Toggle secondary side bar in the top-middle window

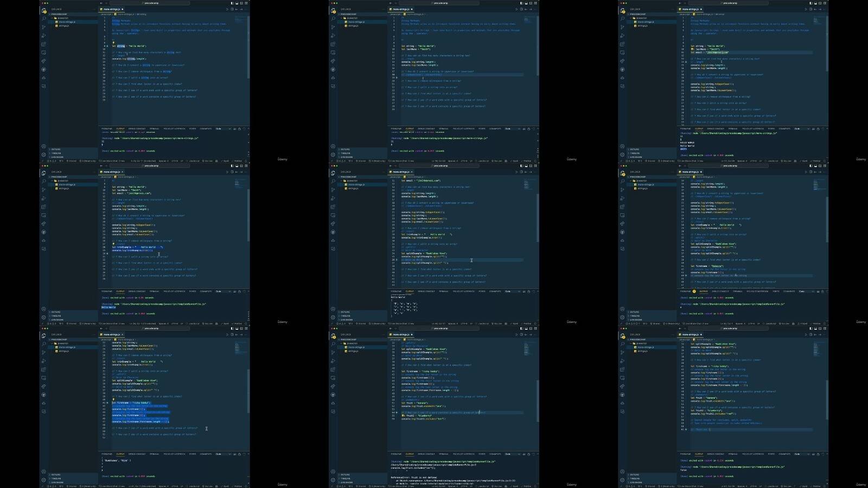[531, 3]
